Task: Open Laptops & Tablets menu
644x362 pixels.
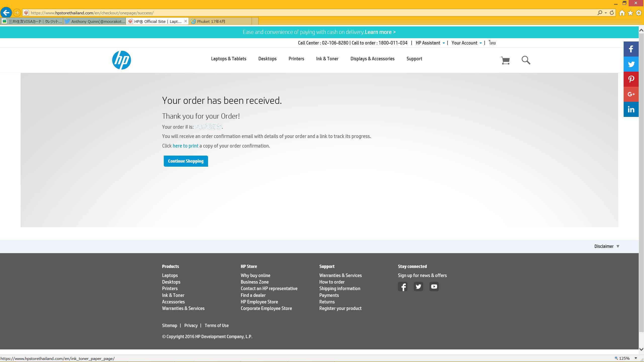Action: pyautogui.click(x=228, y=59)
